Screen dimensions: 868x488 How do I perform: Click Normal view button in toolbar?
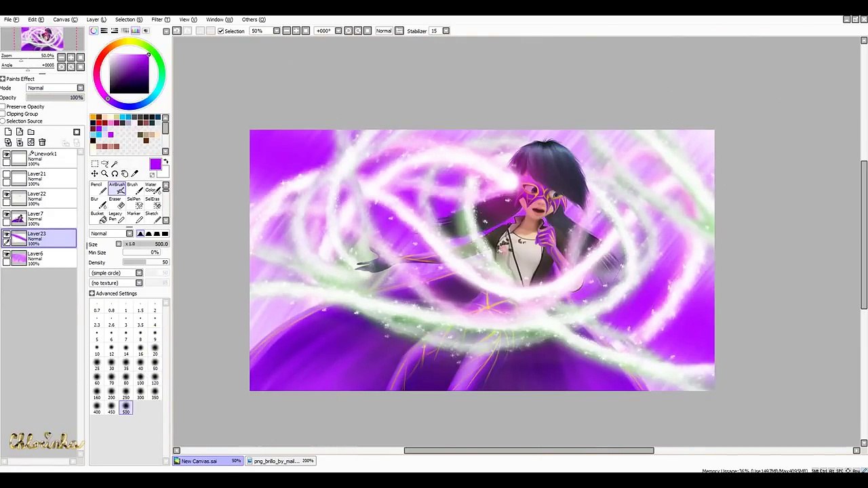tap(384, 30)
